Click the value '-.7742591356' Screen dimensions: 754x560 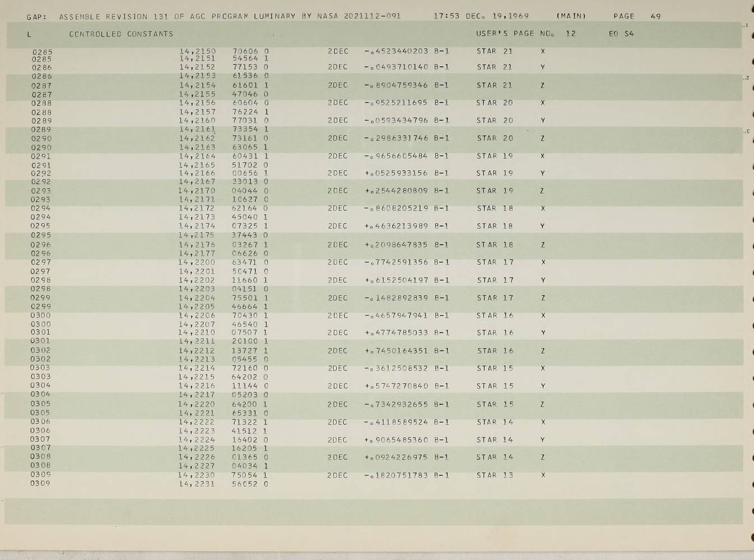pos(396,262)
